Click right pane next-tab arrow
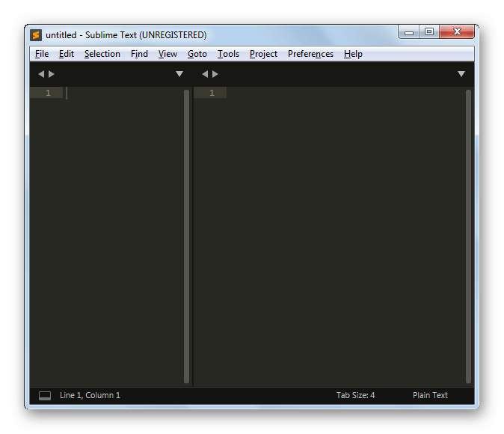Image resolution: width=504 pixels, height=434 pixels. pyautogui.click(x=215, y=74)
